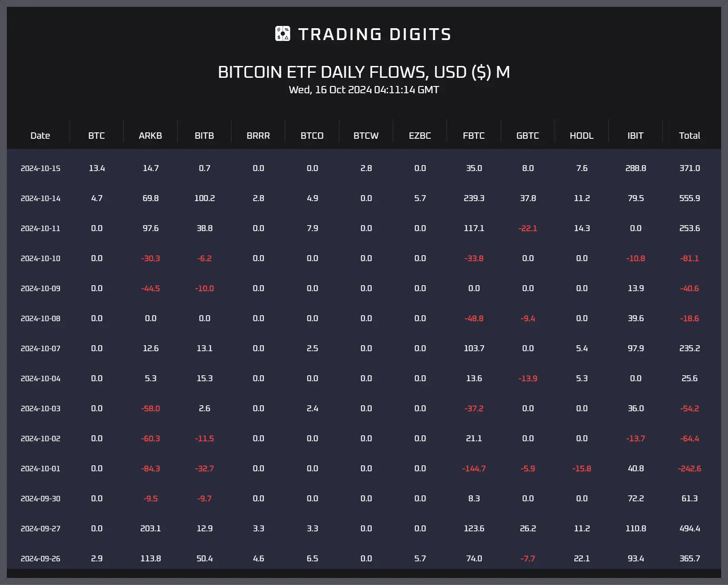Screen dimensions: 728x585
Task: Click the BITB column header
Action: click(x=204, y=136)
